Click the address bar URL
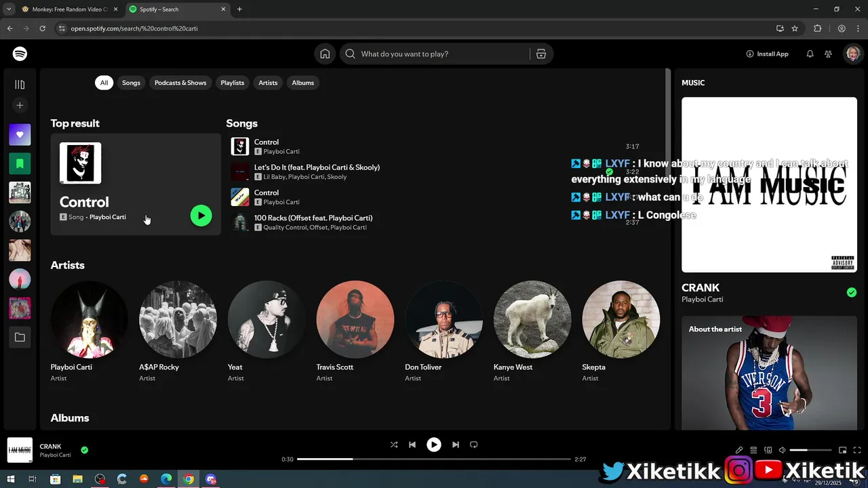 pos(134,28)
